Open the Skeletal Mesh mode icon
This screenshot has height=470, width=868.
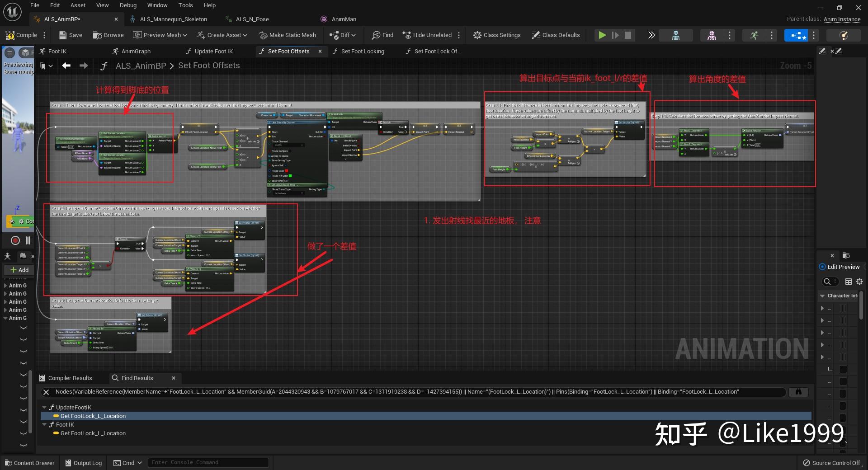(x=712, y=35)
